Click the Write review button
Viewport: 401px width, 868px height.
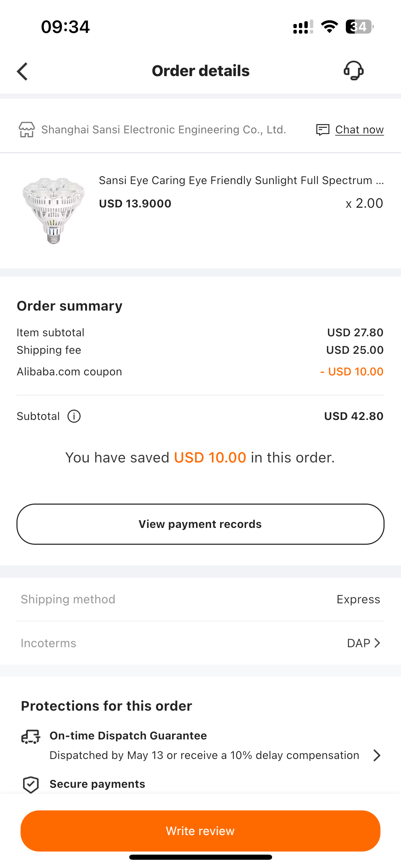point(200,831)
